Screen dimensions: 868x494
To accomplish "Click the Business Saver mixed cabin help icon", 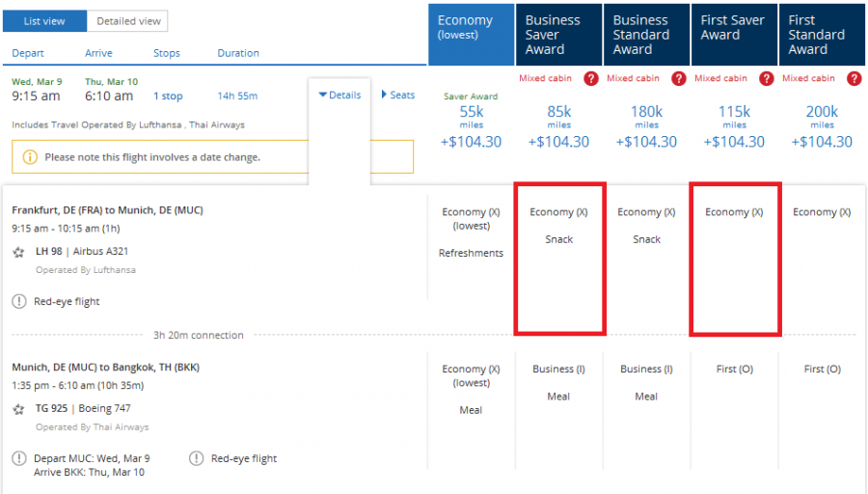I will pos(590,79).
